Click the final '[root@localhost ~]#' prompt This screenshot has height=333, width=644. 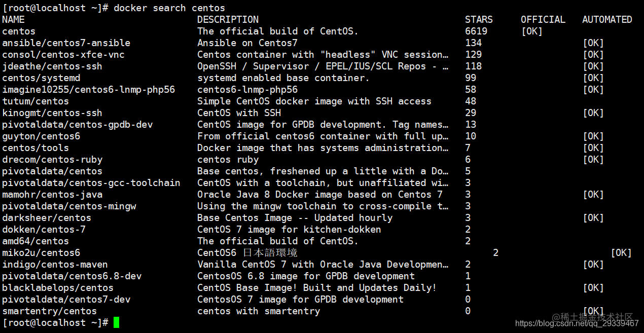55,323
